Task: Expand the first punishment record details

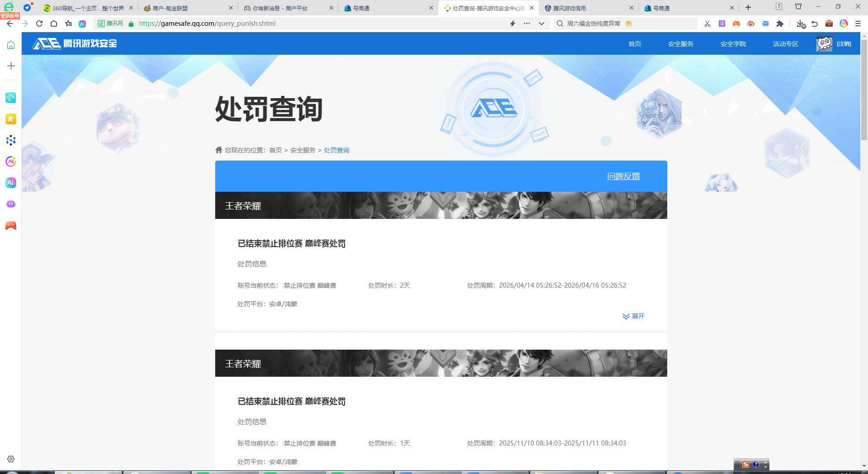Action: point(633,316)
